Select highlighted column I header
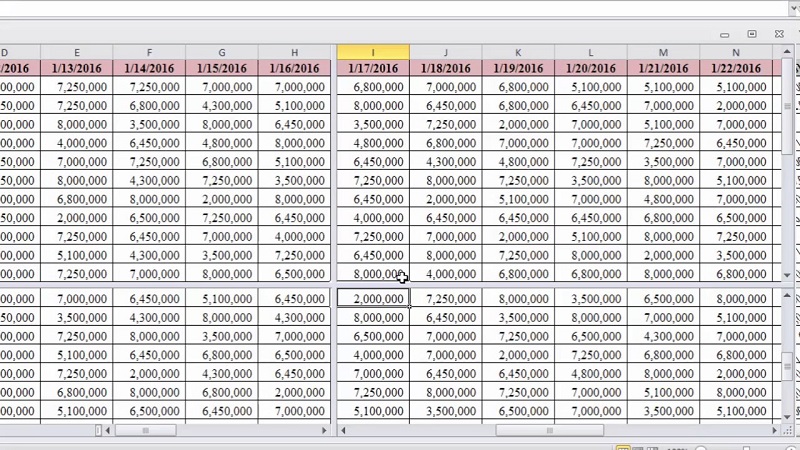Image resolution: width=800 pixels, height=450 pixels. 373,52
